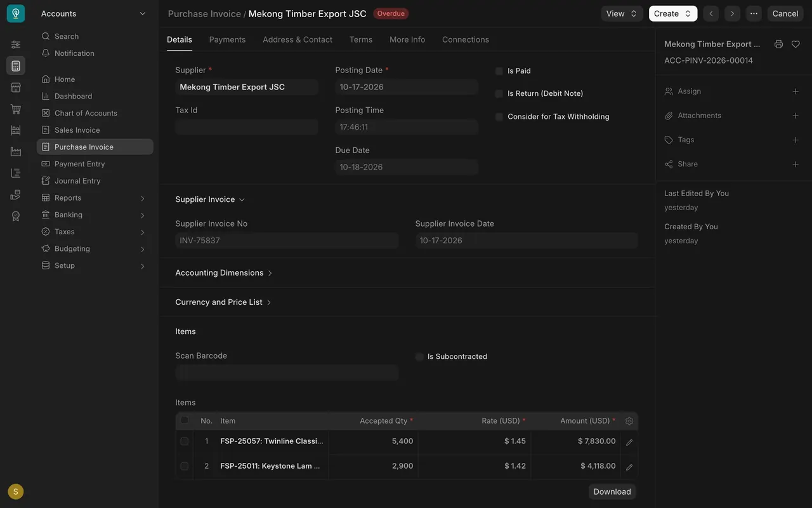Edit row 2 with pencil icon
The width and height of the screenshot is (812, 508).
pyautogui.click(x=629, y=467)
